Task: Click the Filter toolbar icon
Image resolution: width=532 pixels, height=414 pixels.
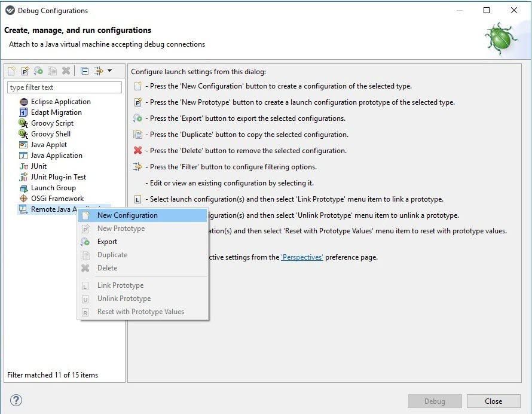Action: point(99,71)
